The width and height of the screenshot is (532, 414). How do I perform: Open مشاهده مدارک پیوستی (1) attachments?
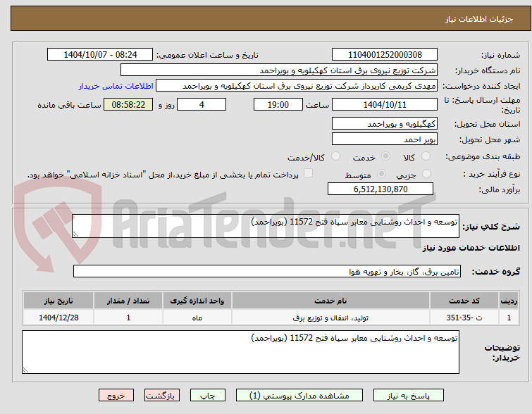[x=299, y=396]
